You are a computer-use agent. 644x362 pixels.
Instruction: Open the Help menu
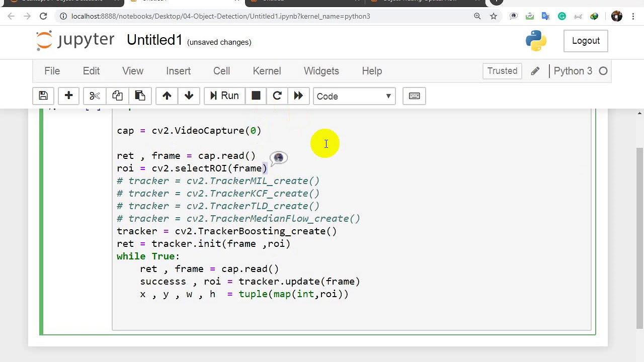pos(372,71)
